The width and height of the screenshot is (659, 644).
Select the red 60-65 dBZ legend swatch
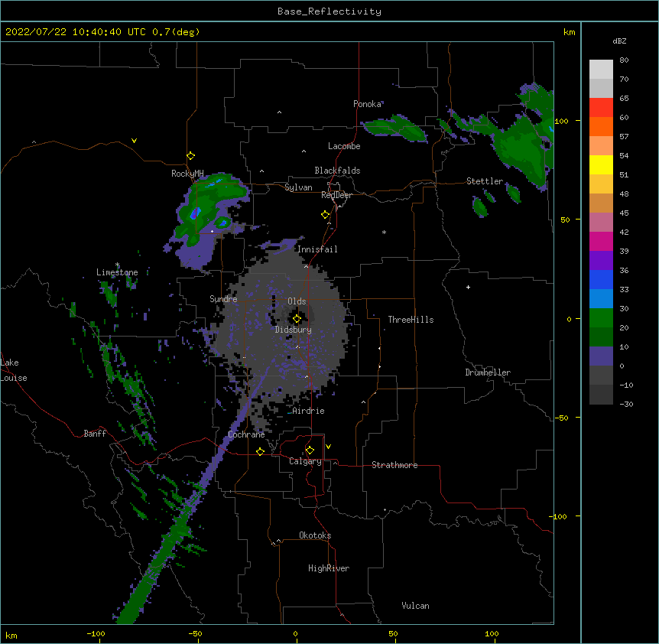(x=601, y=108)
